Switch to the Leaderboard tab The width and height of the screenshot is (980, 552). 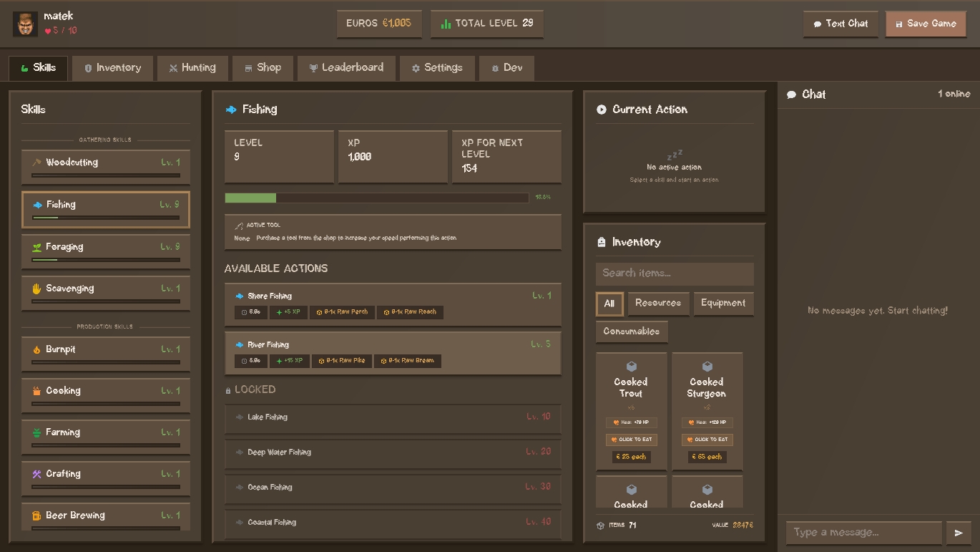coord(346,68)
